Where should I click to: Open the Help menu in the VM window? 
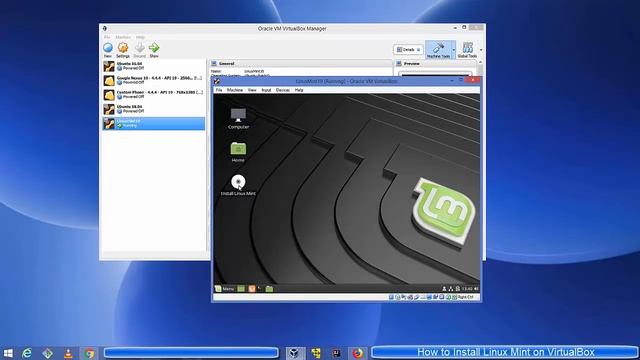click(299, 90)
